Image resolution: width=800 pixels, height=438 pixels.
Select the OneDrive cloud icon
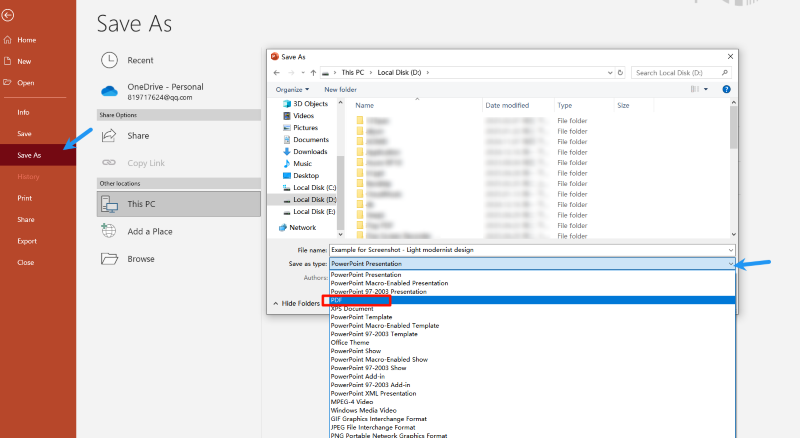point(109,91)
